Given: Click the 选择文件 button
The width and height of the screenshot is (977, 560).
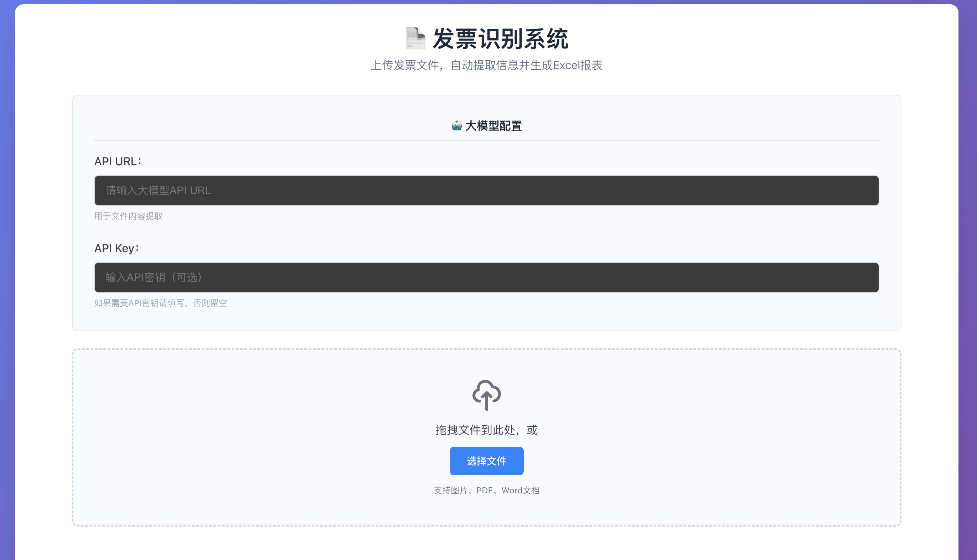Looking at the screenshot, I should (x=486, y=461).
